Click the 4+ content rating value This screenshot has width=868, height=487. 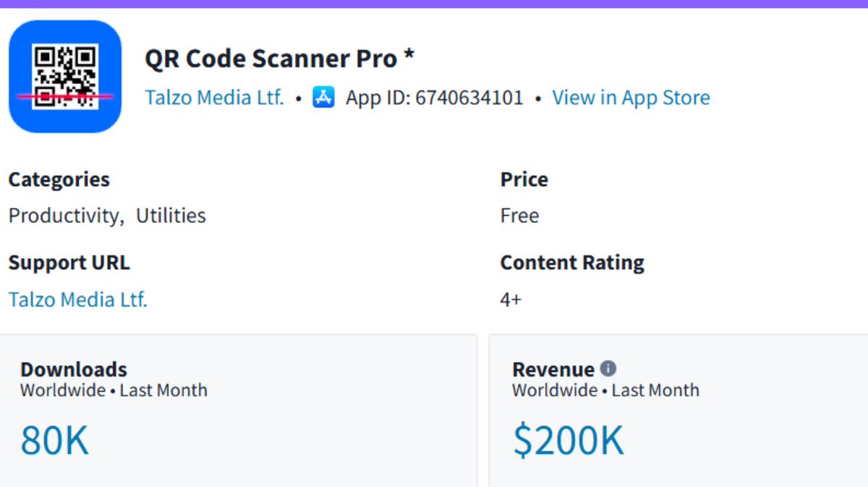511,300
